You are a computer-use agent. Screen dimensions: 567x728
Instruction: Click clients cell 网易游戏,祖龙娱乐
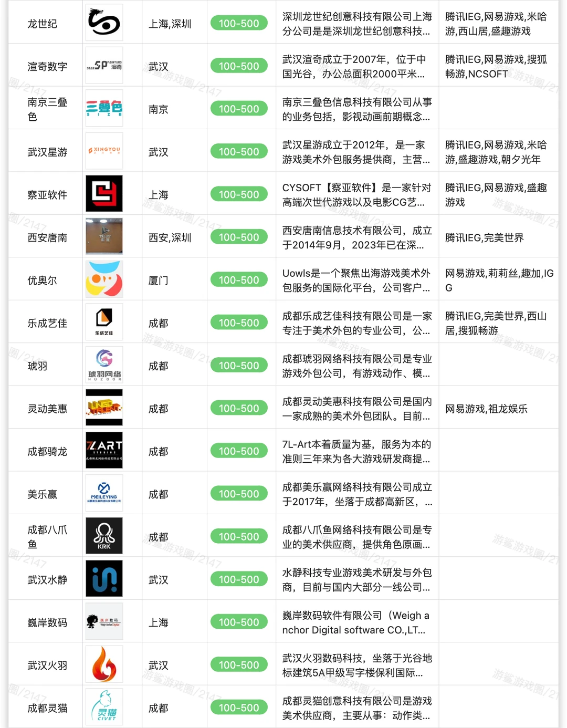[486, 409]
